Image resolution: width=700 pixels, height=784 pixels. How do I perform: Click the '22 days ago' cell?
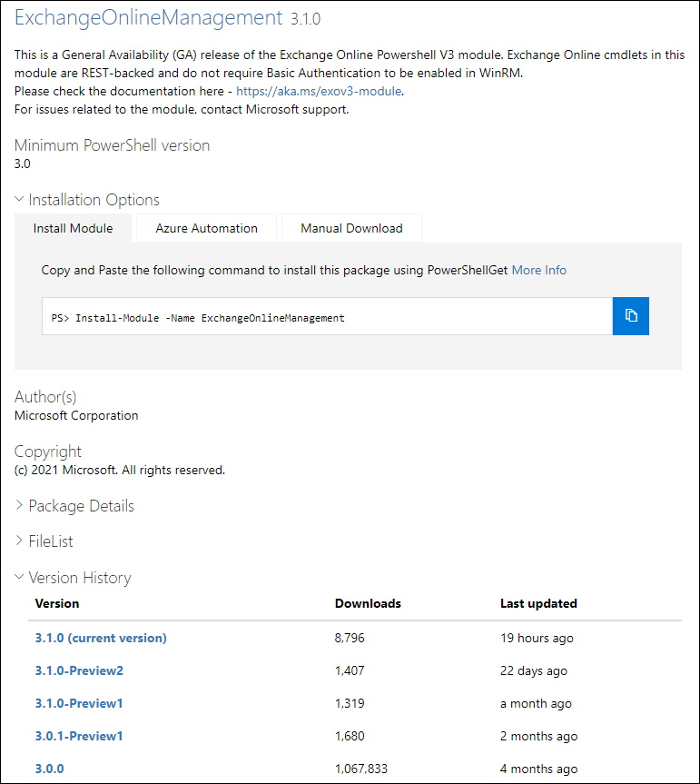(534, 670)
